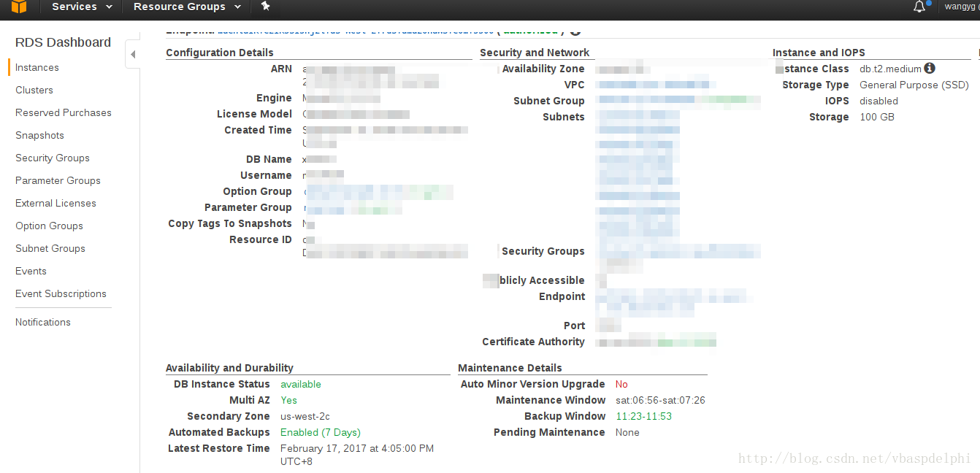Click the pushpin shortcut icon

[265, 7]
